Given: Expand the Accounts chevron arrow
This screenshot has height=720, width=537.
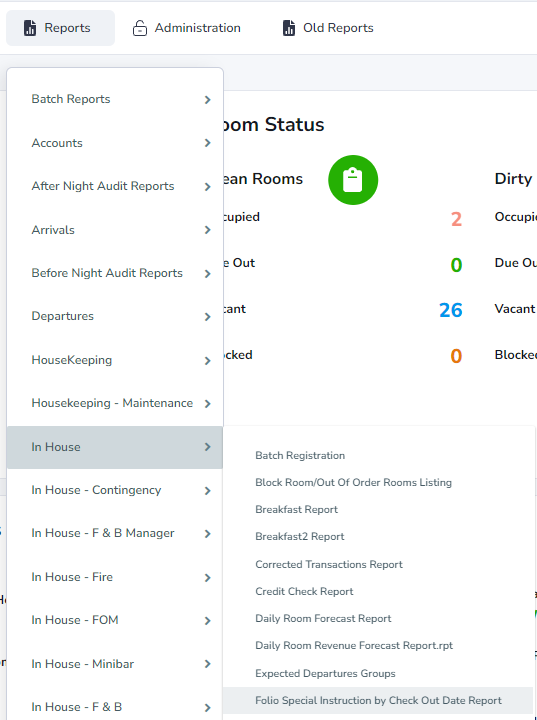Looking at the screenshot, I should pos(208,143).
